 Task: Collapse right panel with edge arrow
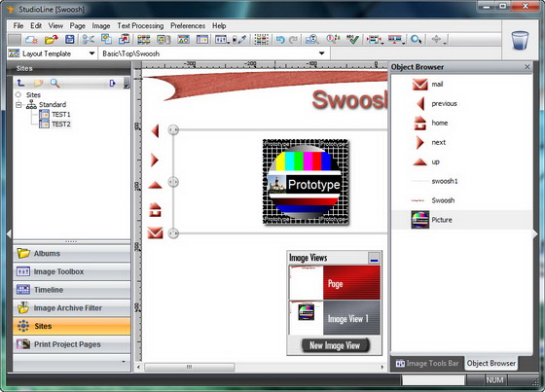535,233
